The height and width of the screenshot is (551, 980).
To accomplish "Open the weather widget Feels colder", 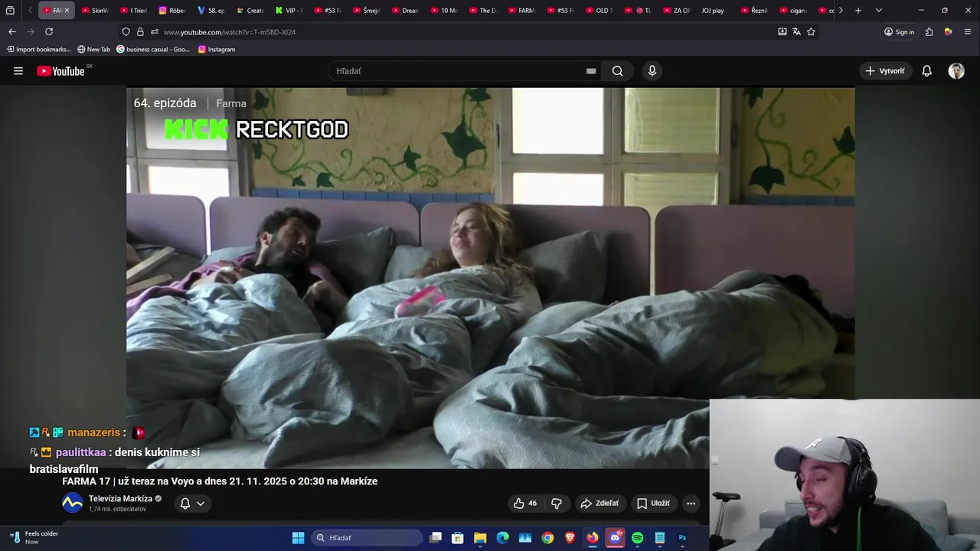I will coord(34,537).
